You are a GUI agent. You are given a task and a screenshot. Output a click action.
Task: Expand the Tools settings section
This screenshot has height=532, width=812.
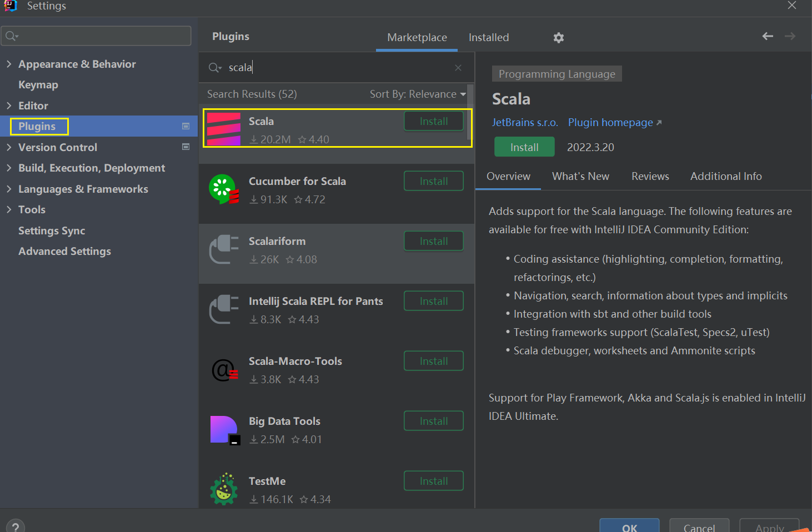9,209
